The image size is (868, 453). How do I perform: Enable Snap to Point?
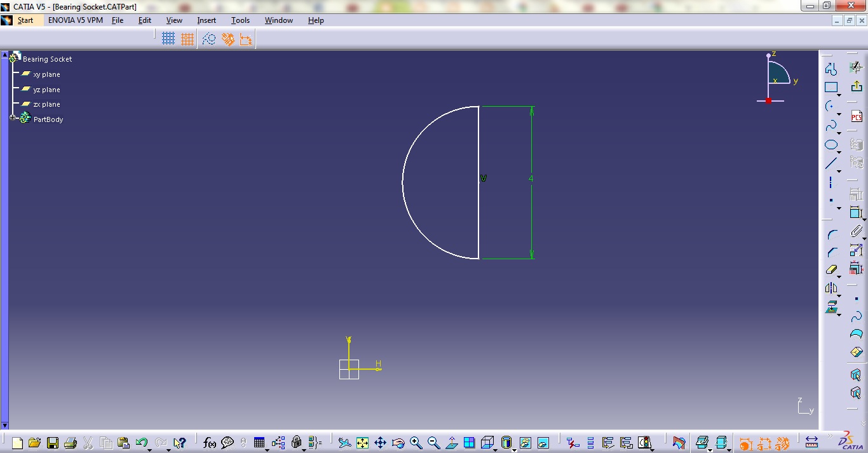[187, 38]
